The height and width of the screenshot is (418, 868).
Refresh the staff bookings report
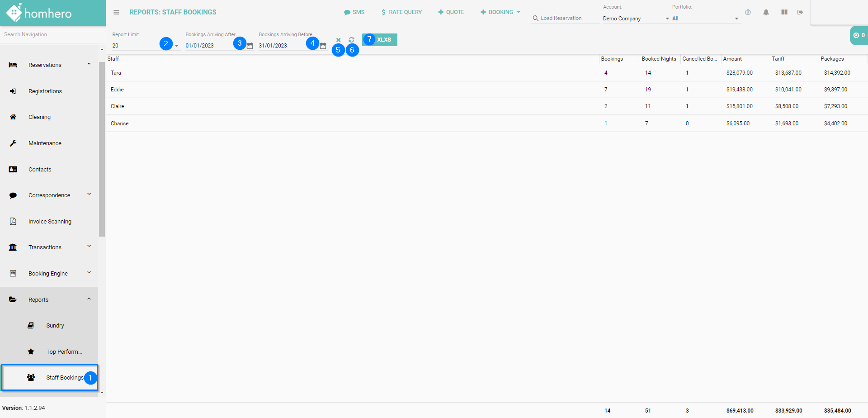pyautogui.click(x=351, y=40)
